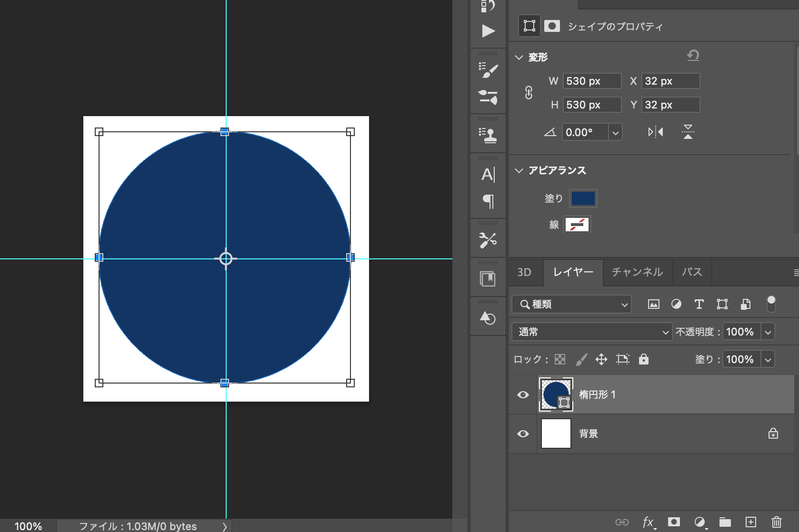Open the 通常 blend mode dropdown
The width and height of the screenshot is (799, 532).
coord(591,332)
